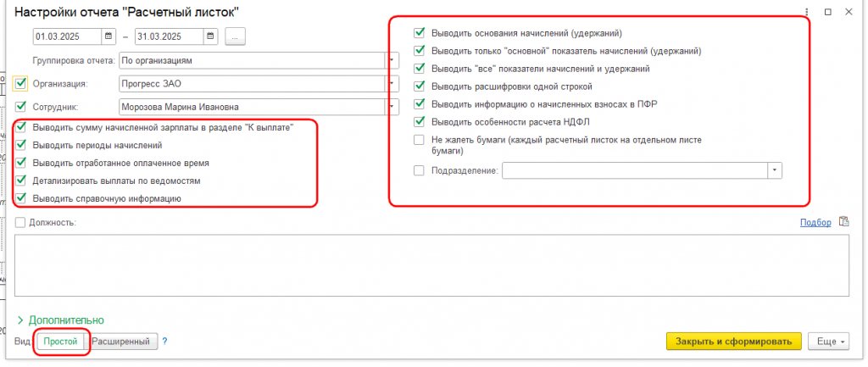Click the period selection ellipsis button
Screen dimensions: 868x367
(236, 37)
